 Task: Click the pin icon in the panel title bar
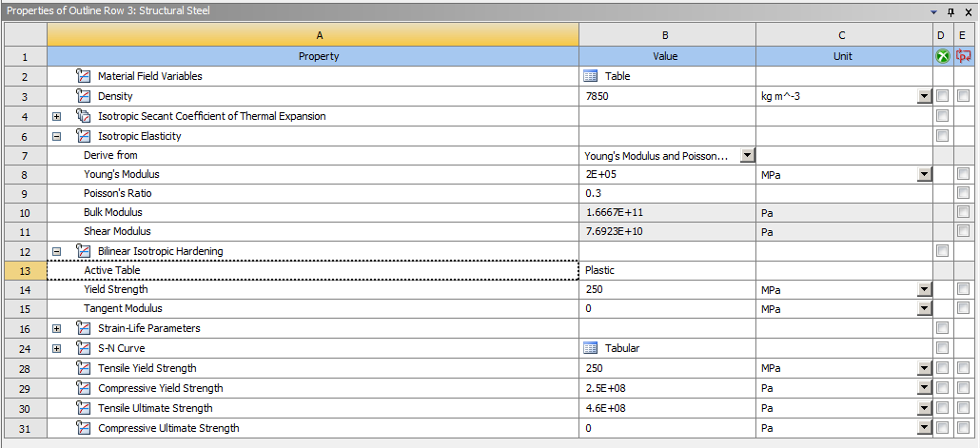(951, 11)
